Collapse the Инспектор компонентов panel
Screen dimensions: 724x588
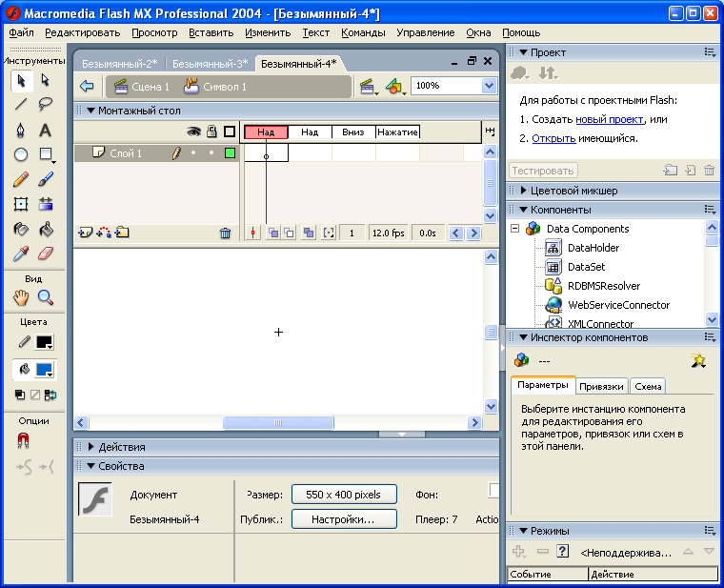[524, 337]
